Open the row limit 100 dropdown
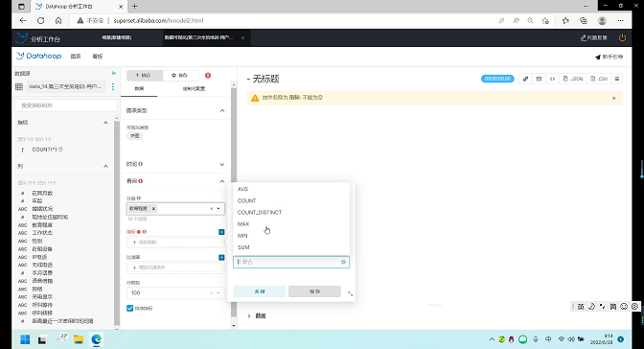This screenshot has width=644, height=349. pyautogui.click(x=218, y=292)
